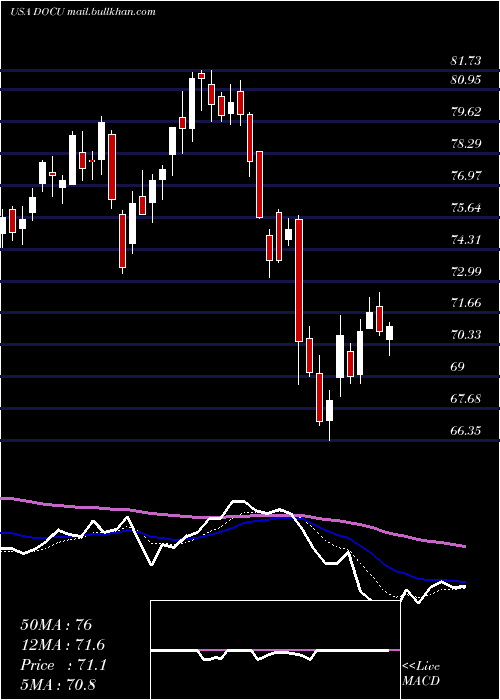Select the 71.66 price level label
The width and height of the screenshot is (500, 700).
(466, 304)
